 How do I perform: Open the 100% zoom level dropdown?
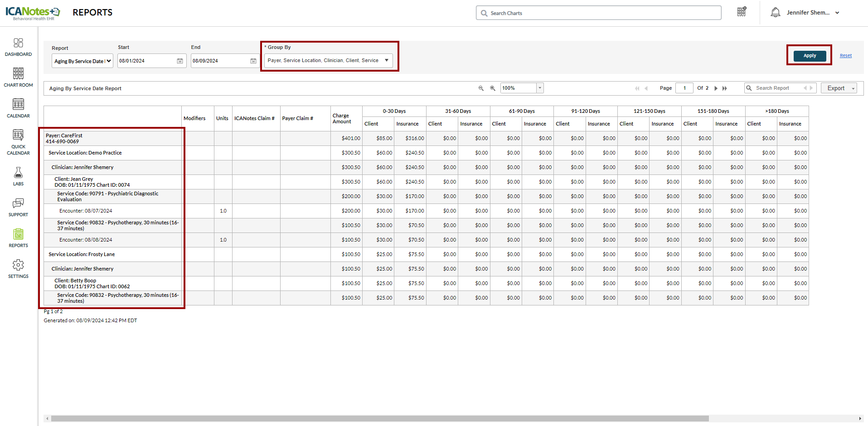pyautogui.click(x=540, y=88)
